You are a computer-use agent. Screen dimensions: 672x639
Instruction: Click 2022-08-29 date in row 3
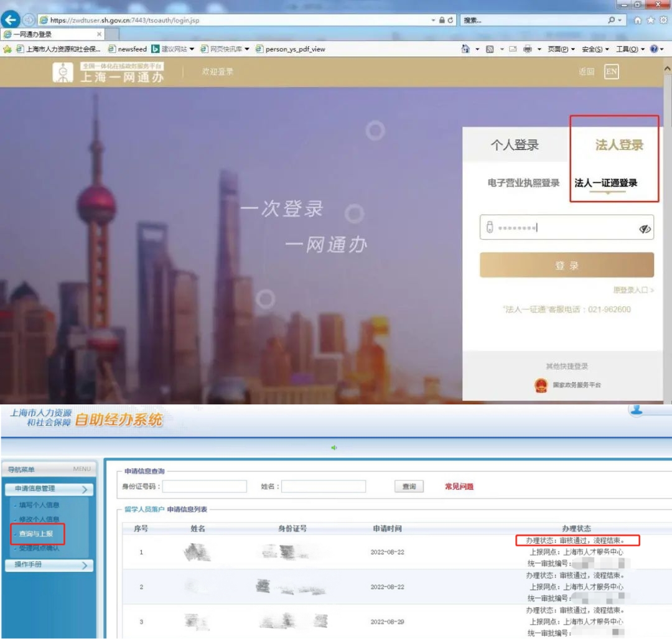(387, 622)
